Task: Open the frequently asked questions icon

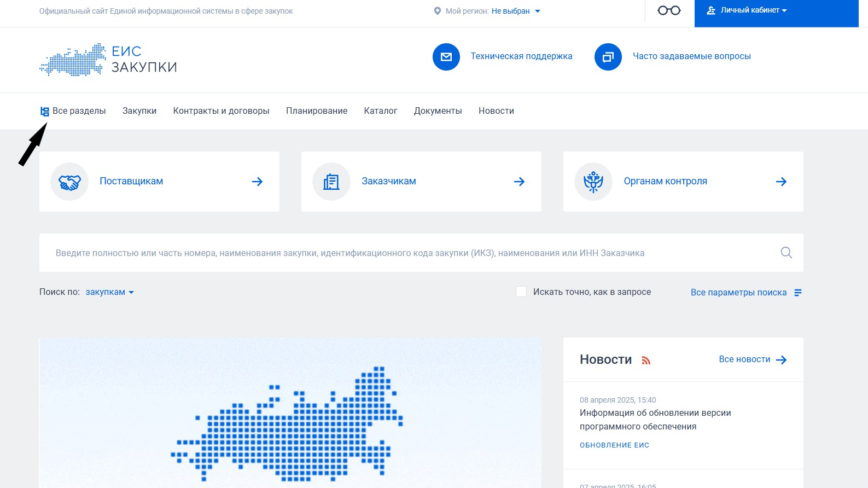Action: tap(608, 57)
